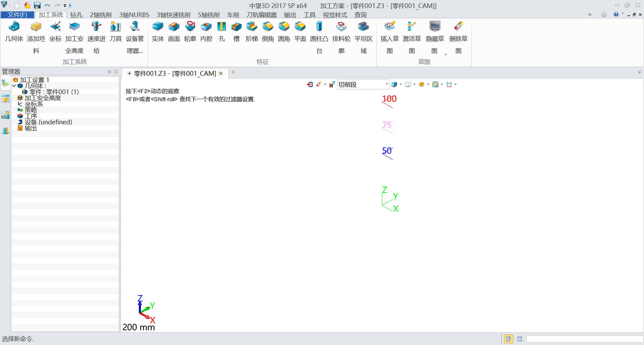Select the 阶梯 step feature icon

point(252,27)
